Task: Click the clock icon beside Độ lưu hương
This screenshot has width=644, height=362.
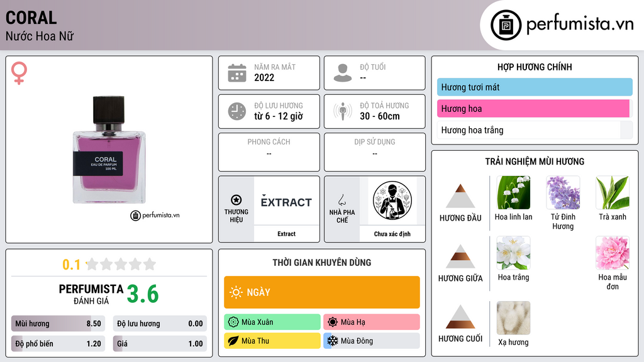Action: (x=237, y=111)
